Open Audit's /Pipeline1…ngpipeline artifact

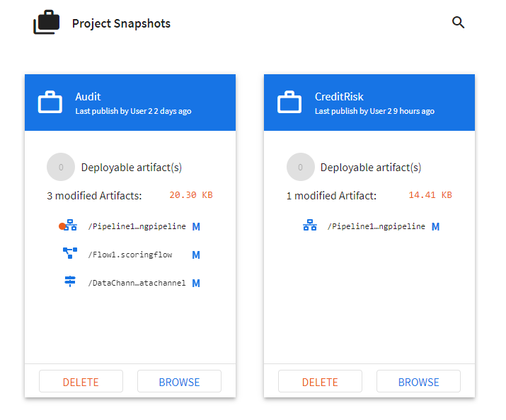(137, 226)
